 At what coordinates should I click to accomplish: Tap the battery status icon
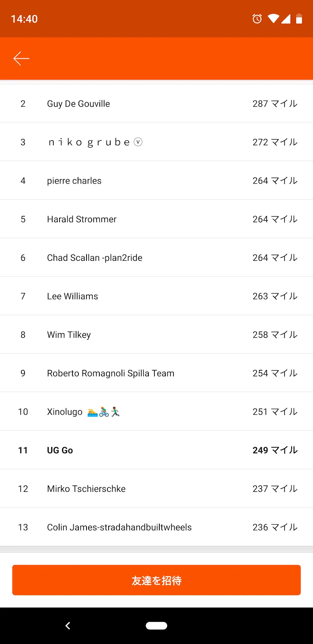pyautogui.click(x=299, y=19)
